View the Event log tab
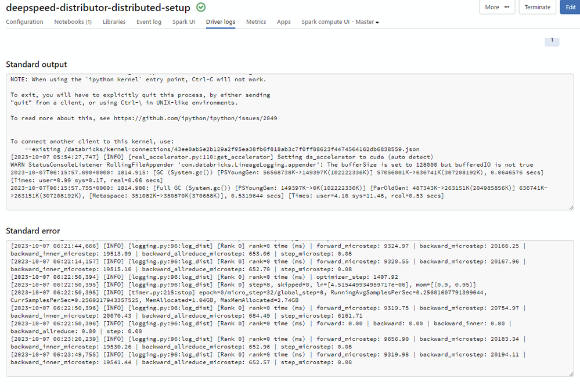The image size is (580, 392). (x=149, y=22)
